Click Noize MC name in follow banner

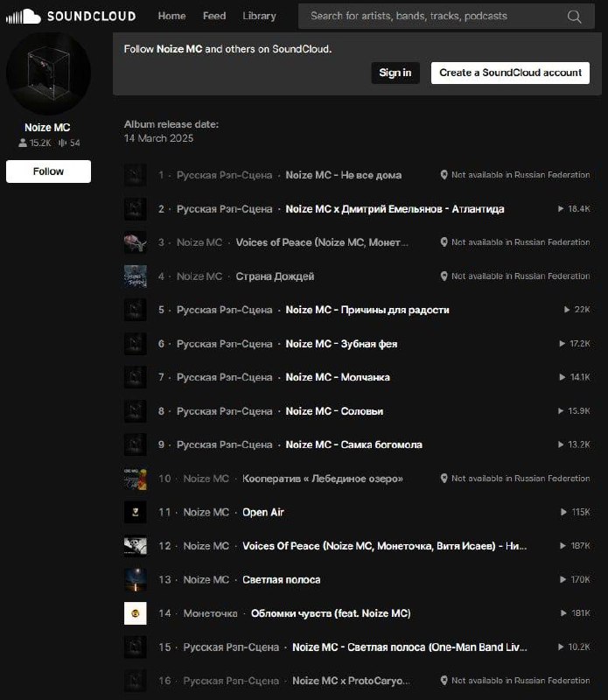point(179,49)
